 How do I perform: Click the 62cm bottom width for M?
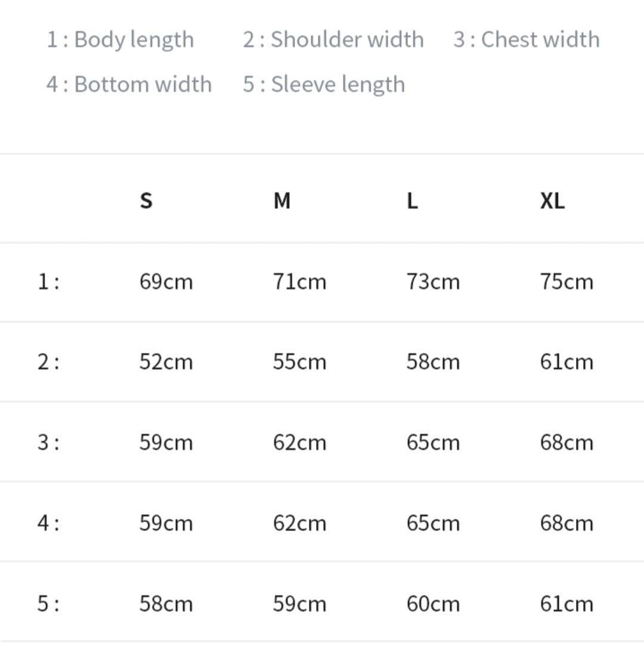point(299,523)
